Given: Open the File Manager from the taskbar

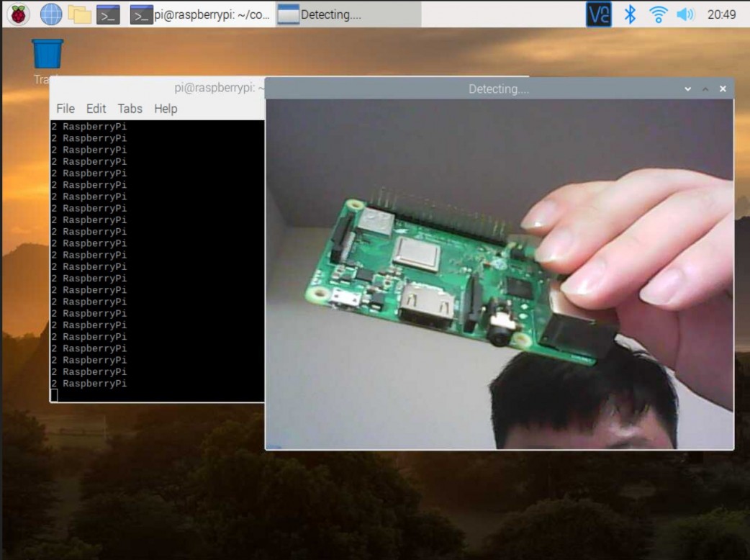Looking at the screenshot, I should (78, 13).
